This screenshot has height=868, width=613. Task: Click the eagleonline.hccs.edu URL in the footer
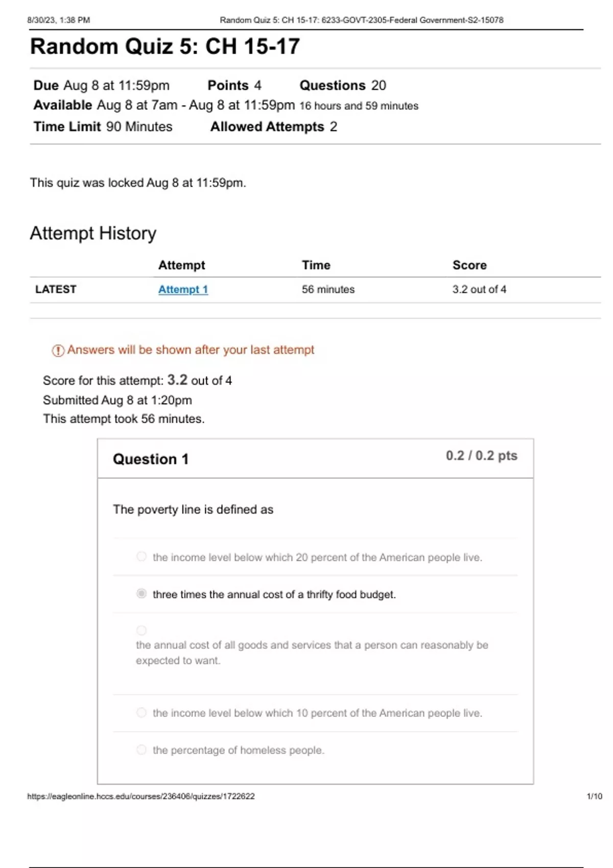pyautogui.click(x=141, y=796)
